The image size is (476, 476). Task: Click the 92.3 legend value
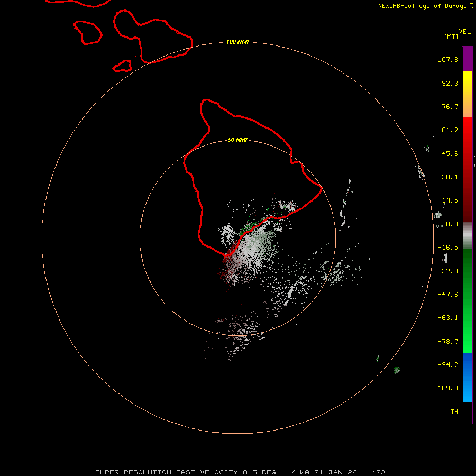(x=450, y=83)
